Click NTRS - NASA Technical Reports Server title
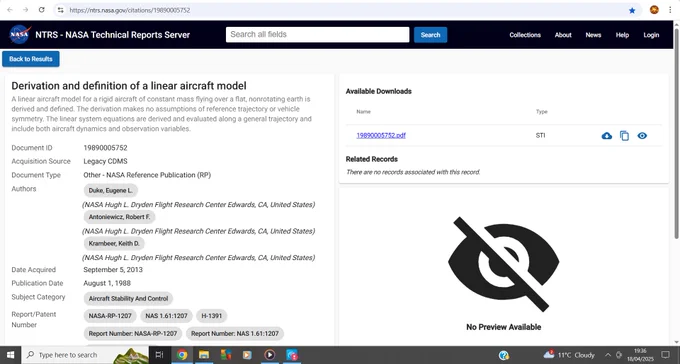Screen dimensions: 680x364 (x=113, y=35)
